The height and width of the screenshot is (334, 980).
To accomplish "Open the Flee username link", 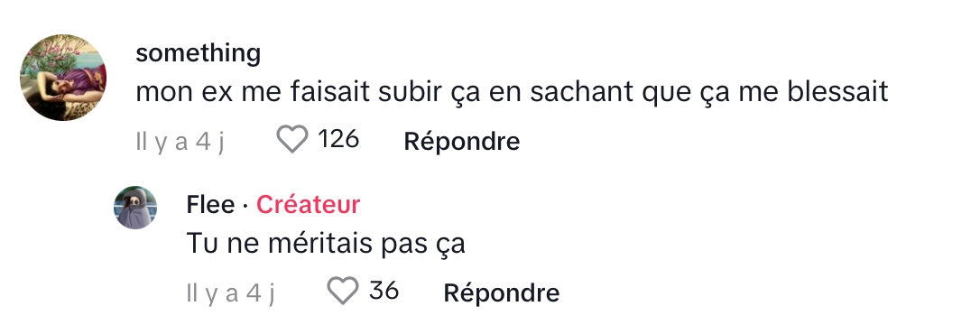I will point(210,205).
